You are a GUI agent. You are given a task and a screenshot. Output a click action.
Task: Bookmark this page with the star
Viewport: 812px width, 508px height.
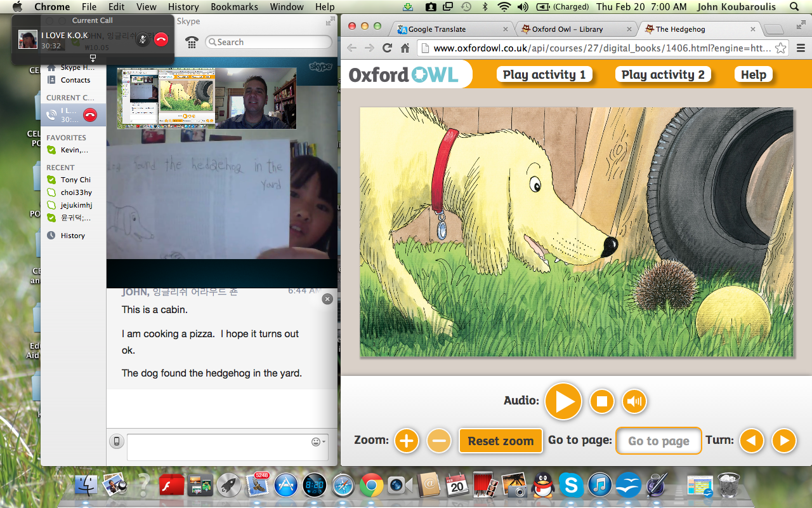[781, 48]
